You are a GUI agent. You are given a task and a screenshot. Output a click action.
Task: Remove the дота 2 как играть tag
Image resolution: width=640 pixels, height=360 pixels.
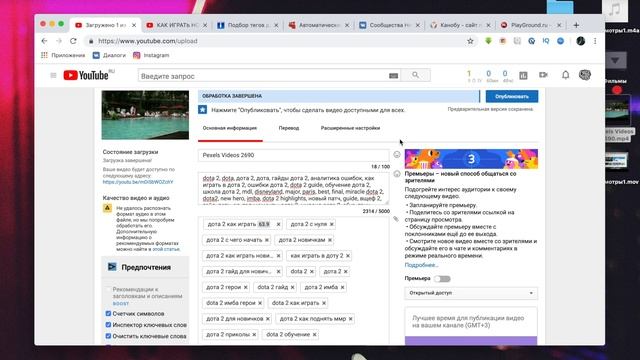pos(278,224)
